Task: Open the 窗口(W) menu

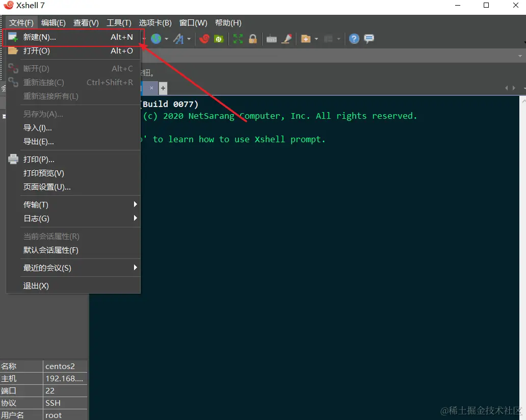Action: [x=193, y=23]
